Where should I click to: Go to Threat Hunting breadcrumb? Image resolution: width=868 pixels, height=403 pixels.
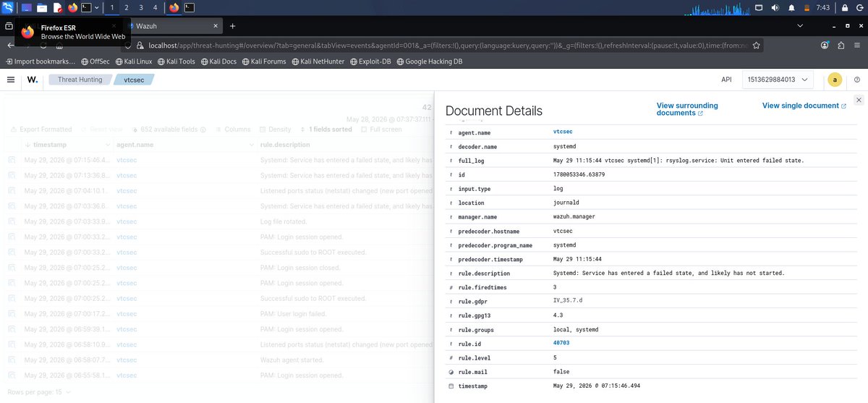(x=80, y=80)
